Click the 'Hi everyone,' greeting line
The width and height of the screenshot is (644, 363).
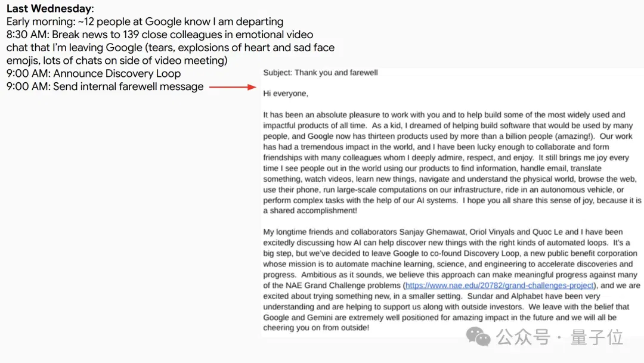coord(286,94)
